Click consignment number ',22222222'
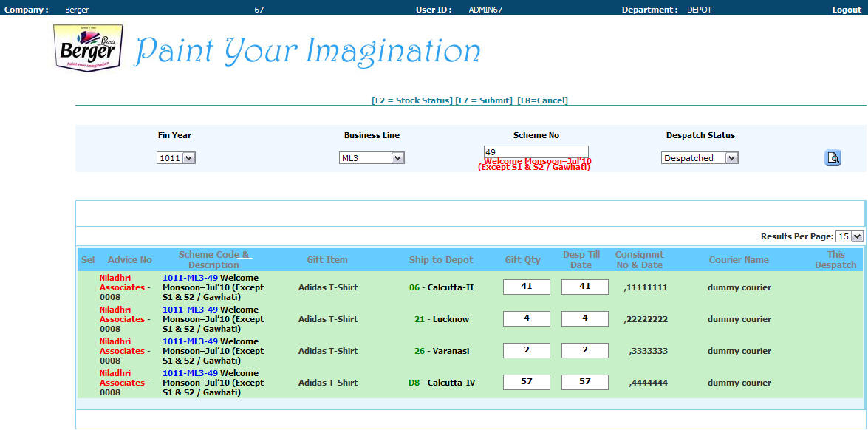868x430 pixels. tap(645, 319)
